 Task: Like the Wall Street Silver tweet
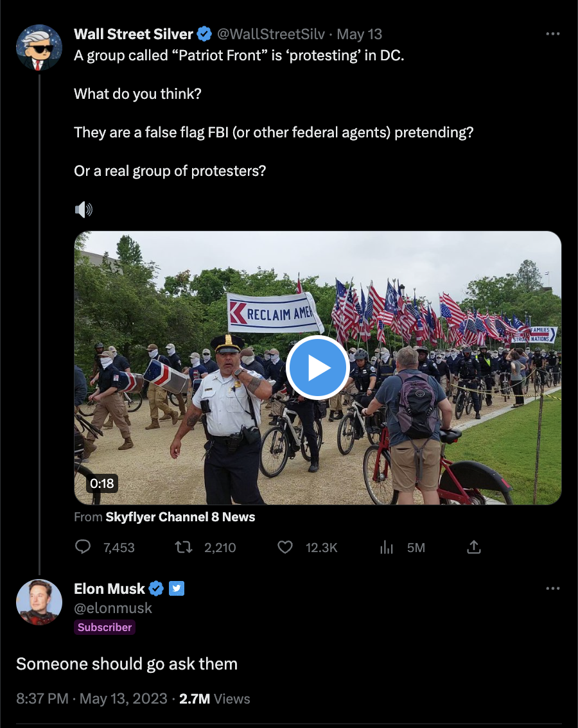[285, 547]
